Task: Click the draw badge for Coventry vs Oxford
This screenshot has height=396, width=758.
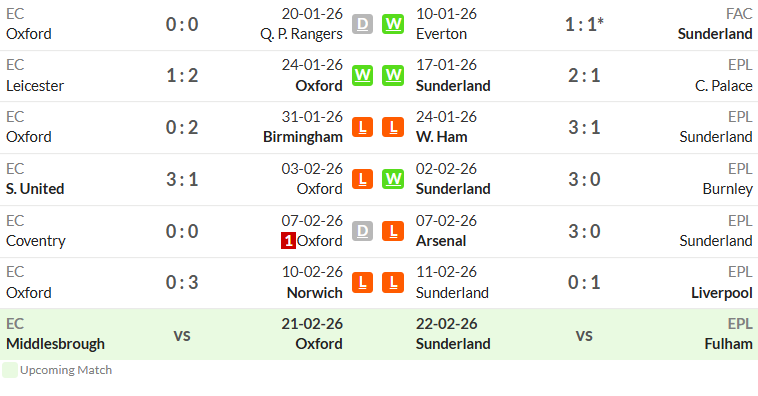Action: (362, 231)
